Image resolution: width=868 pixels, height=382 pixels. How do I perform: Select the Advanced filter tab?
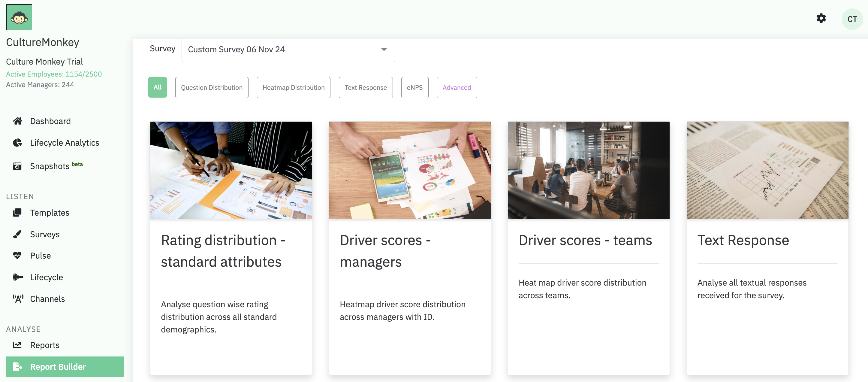[x=457, y=87]
